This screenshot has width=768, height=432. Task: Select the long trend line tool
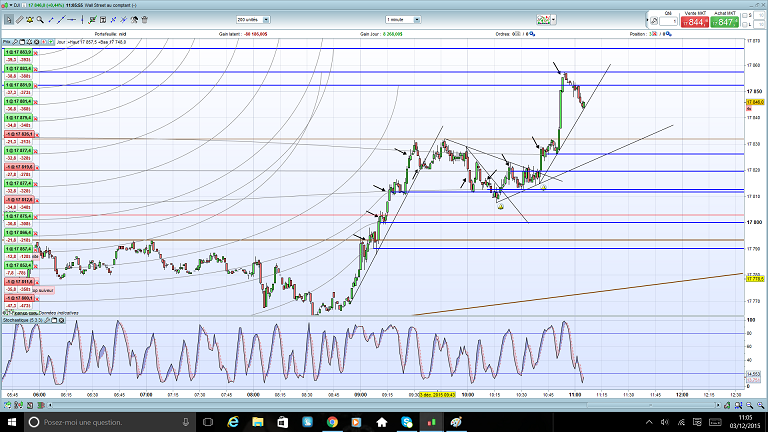[x=61, y=20]
